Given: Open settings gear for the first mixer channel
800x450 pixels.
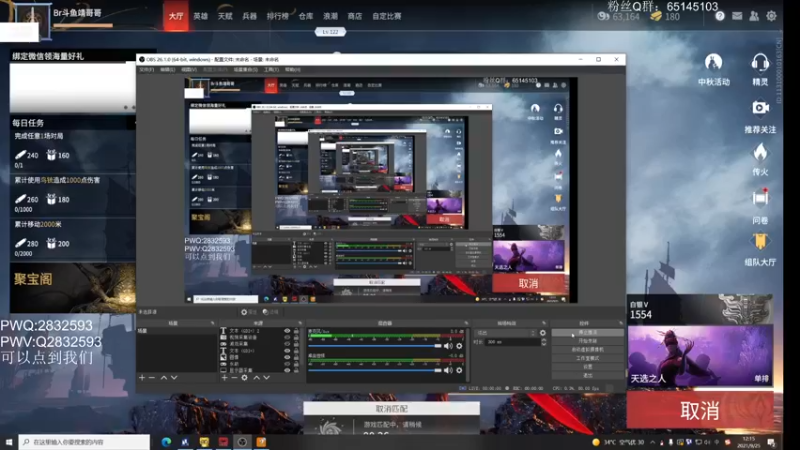Looking at the screenshot, I should 459,346.
